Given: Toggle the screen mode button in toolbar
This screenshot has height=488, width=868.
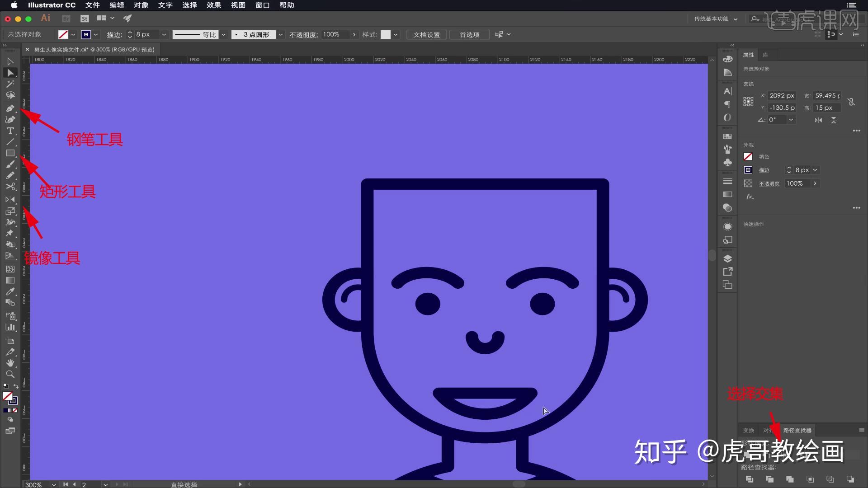Looking at the screenshot, I should (10, 431).
